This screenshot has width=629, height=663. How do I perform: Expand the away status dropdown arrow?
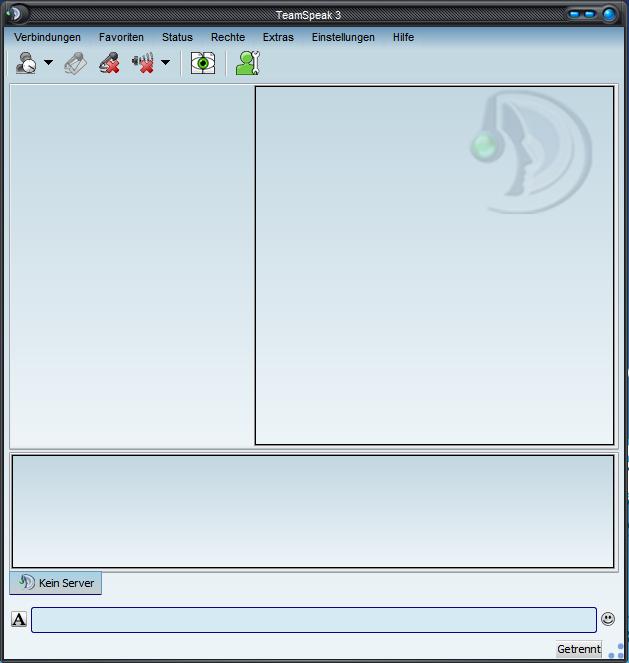tap(49, 63)
